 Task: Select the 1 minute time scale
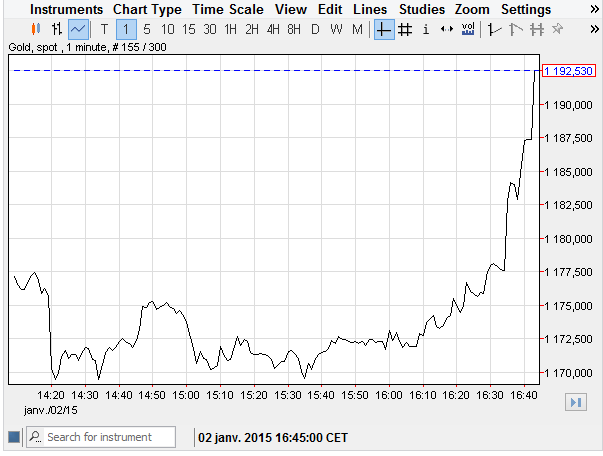point(126,29)
